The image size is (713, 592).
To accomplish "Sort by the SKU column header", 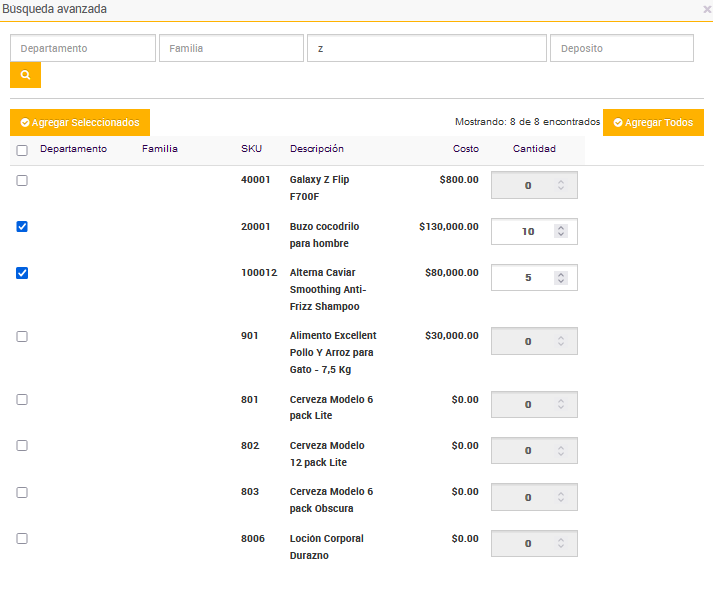I will 251,149.
